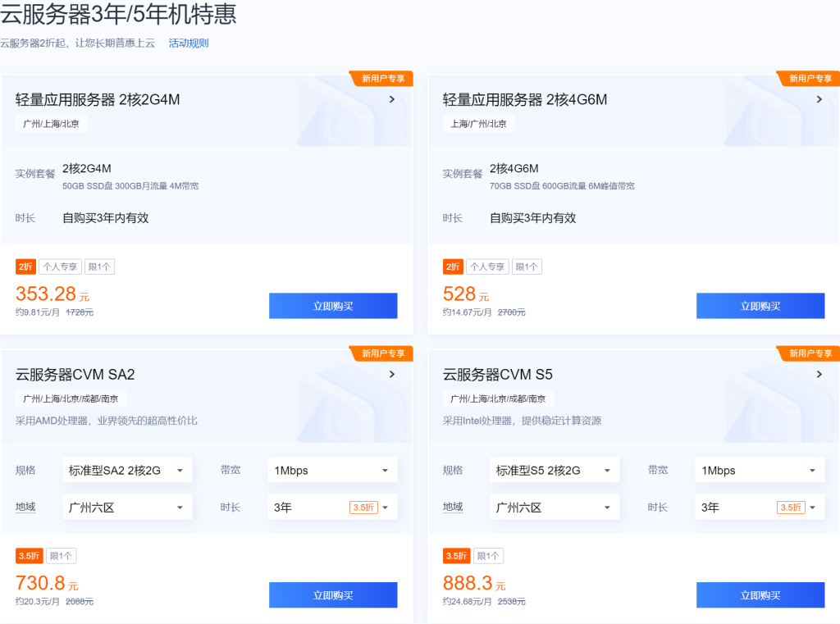This screenshot has height=624, width=840.
Task: Expand the 标准型SA2 2核2G spec dropdown
Action: coord(127,471)
